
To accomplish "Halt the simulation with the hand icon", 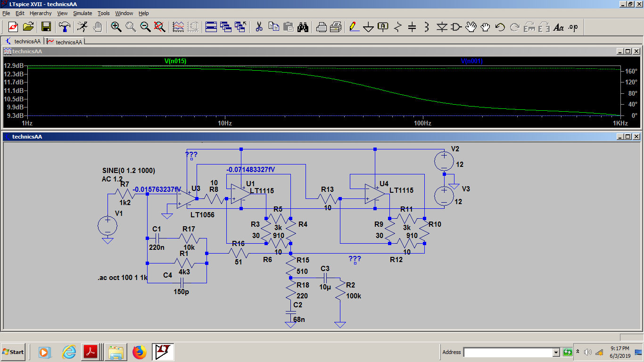I will pyautogui.click(x=98, y=27).
